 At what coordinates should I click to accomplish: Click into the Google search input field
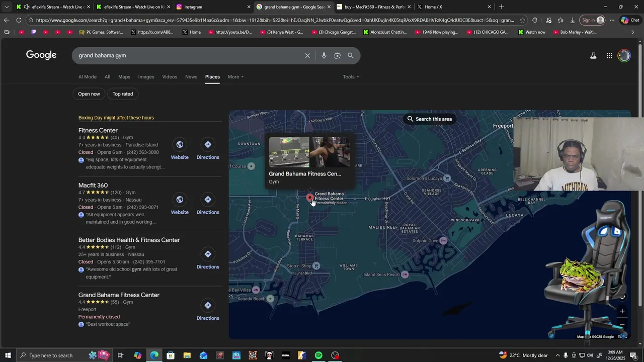coord(189,56)
